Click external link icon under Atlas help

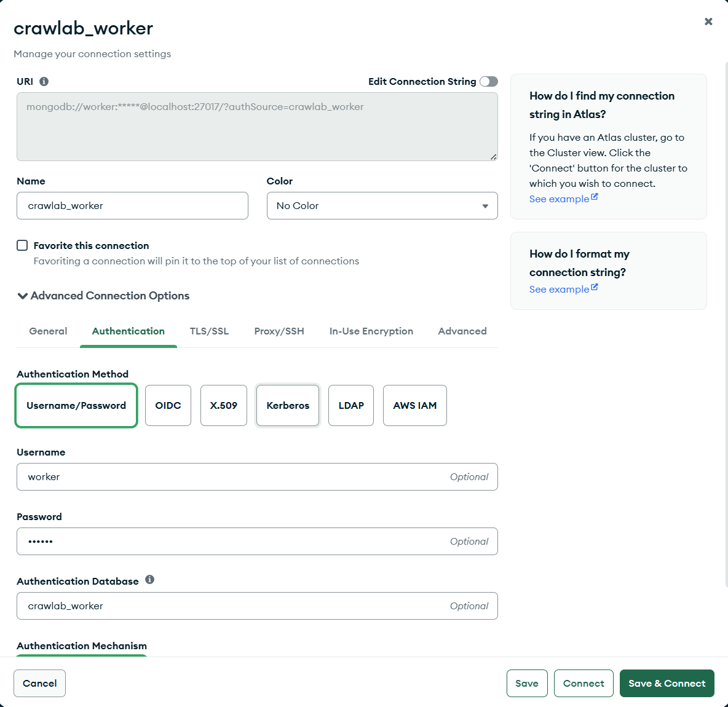pos(595,197)
